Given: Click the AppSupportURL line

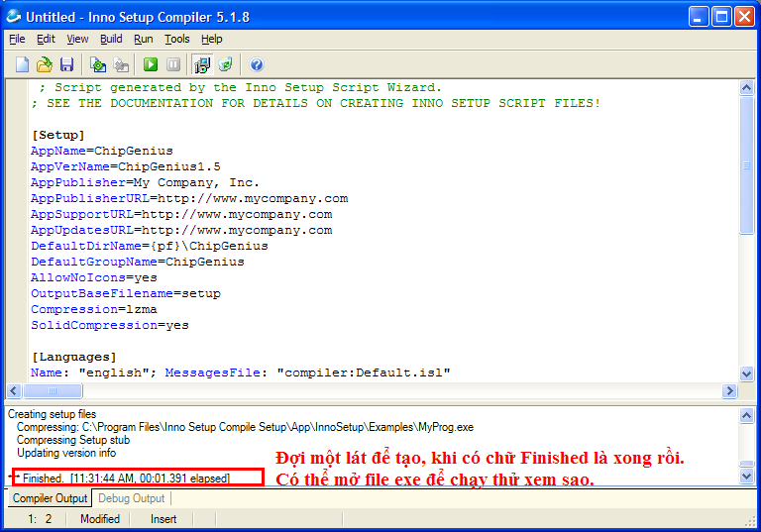Looking at the screenshot, I should [x=181, y=214].
